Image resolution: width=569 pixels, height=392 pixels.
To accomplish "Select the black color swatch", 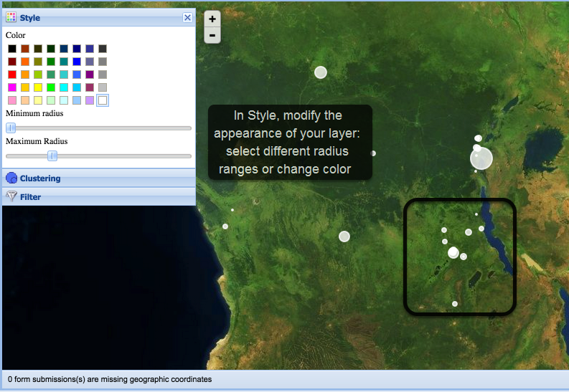I will [x=12, y=49].
